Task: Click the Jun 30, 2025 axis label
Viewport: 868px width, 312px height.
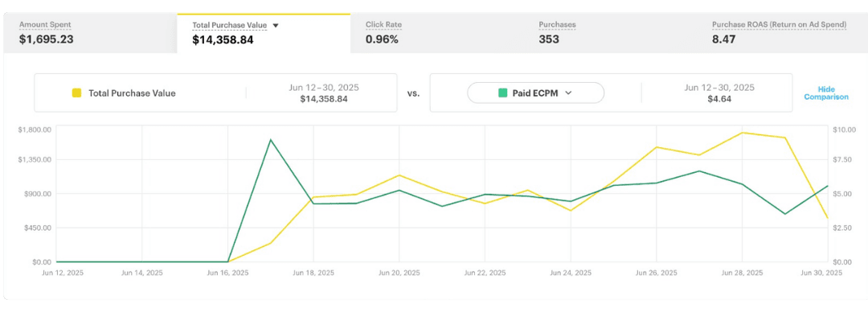Action: (x=821, y=273)
